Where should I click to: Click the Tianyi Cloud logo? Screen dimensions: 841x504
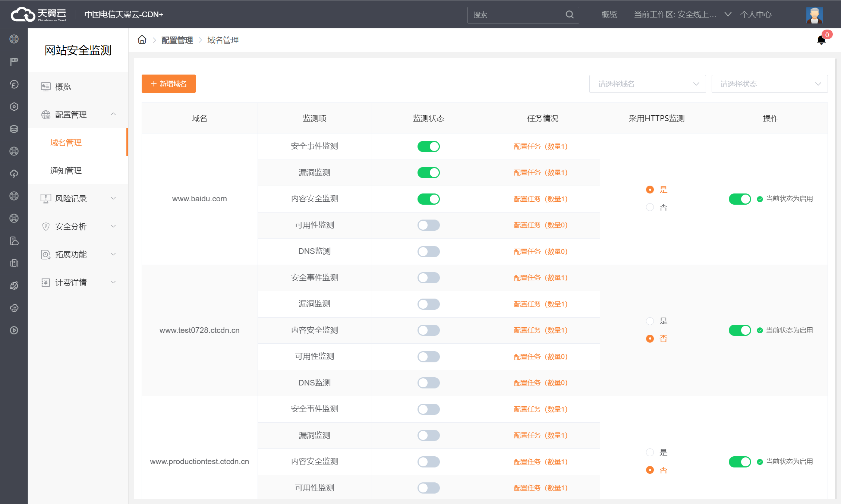(x=38, y=15)
